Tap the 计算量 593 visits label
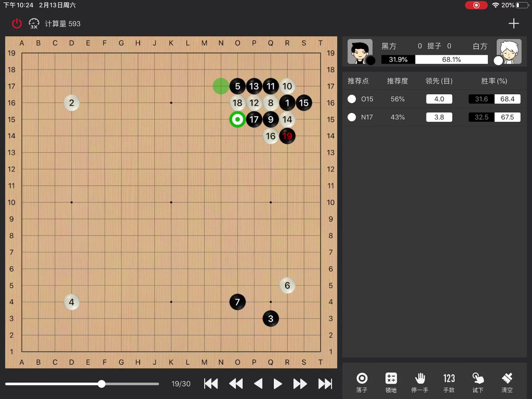532x399 pixels. 62,24
